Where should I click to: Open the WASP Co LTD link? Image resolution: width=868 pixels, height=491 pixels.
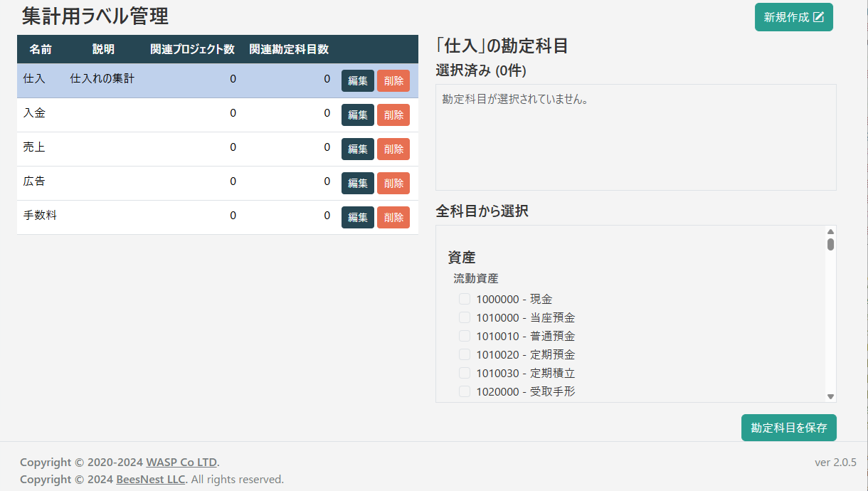[181, 462]
